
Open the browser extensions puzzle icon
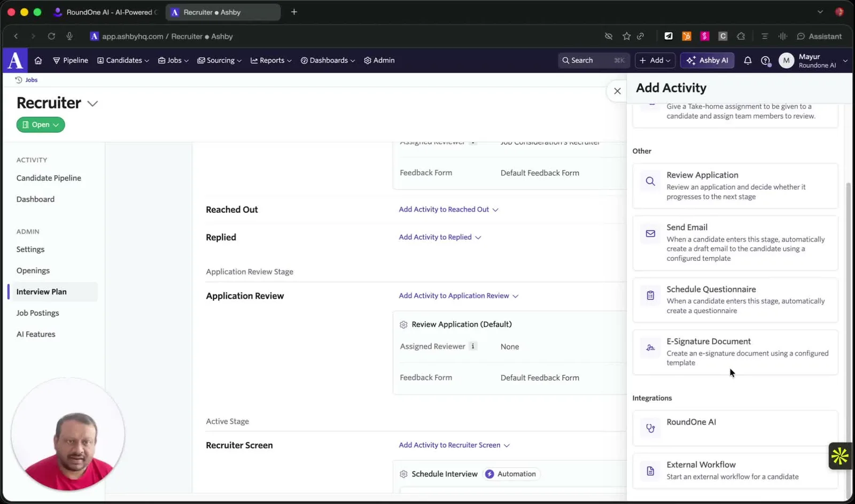pyautogui.click(x=741, y=36)
